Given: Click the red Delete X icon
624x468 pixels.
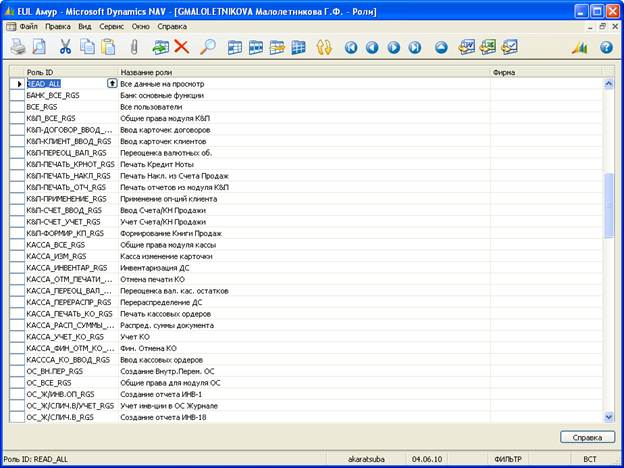Looking at the screenshot, I should (181, 47).
